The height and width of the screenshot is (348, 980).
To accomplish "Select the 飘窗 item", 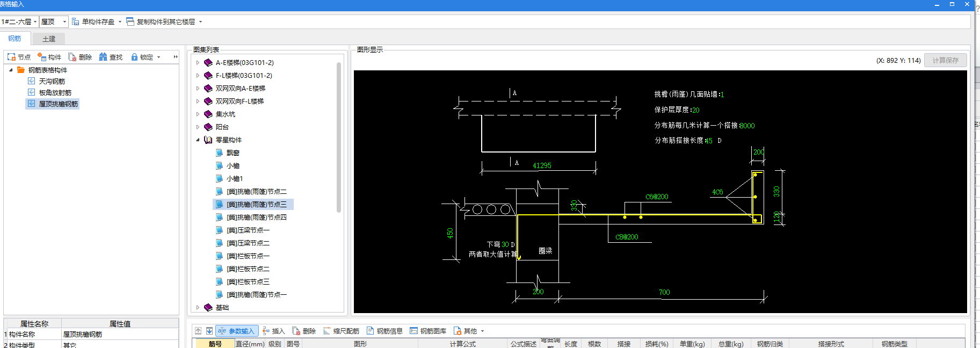I will [x=233, y=153].
